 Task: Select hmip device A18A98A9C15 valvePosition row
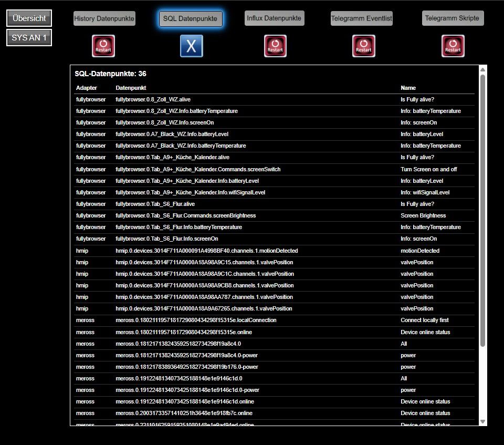(x=274, y=262)
